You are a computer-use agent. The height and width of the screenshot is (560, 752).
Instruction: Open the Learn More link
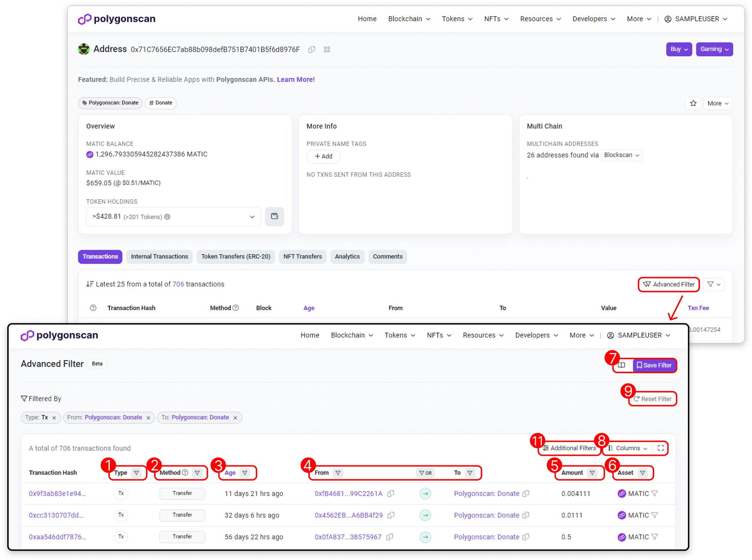(x=296, y=80)
